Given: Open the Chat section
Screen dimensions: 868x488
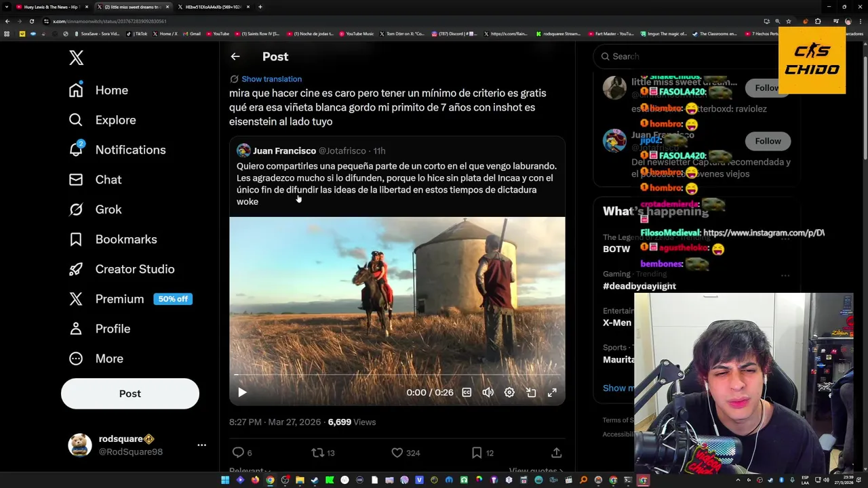Looking at the screenshot, I should pos(95,180).
